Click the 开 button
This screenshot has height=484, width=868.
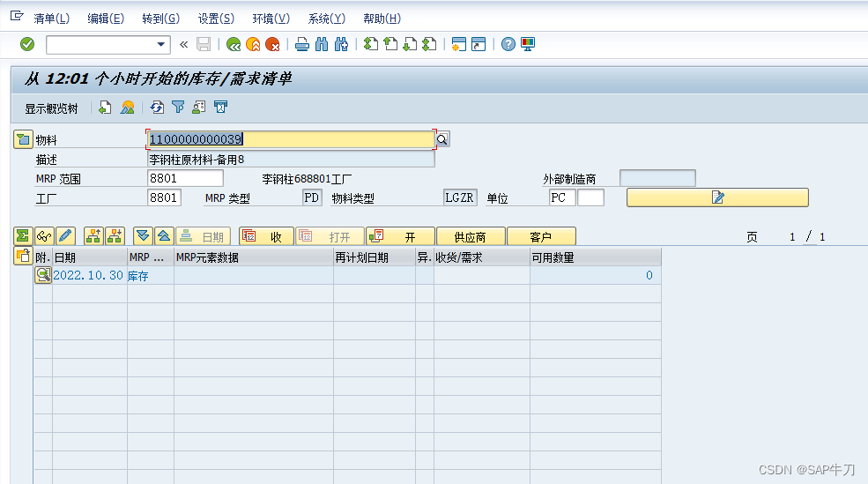[400, 236]
